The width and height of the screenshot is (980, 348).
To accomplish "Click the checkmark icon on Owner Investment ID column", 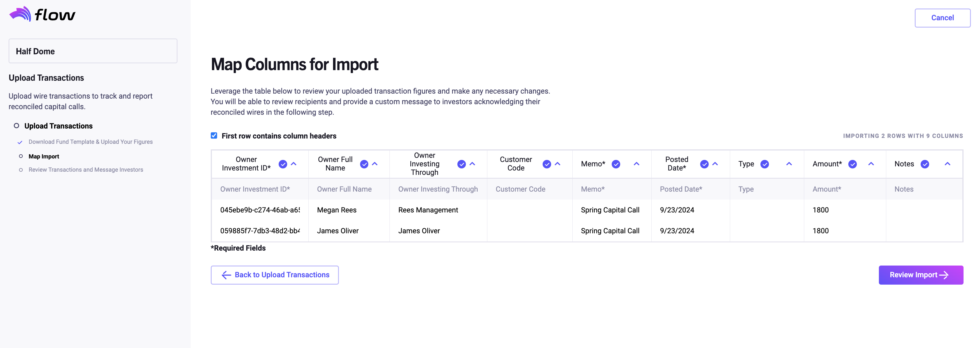I will [x=282, y=163].
